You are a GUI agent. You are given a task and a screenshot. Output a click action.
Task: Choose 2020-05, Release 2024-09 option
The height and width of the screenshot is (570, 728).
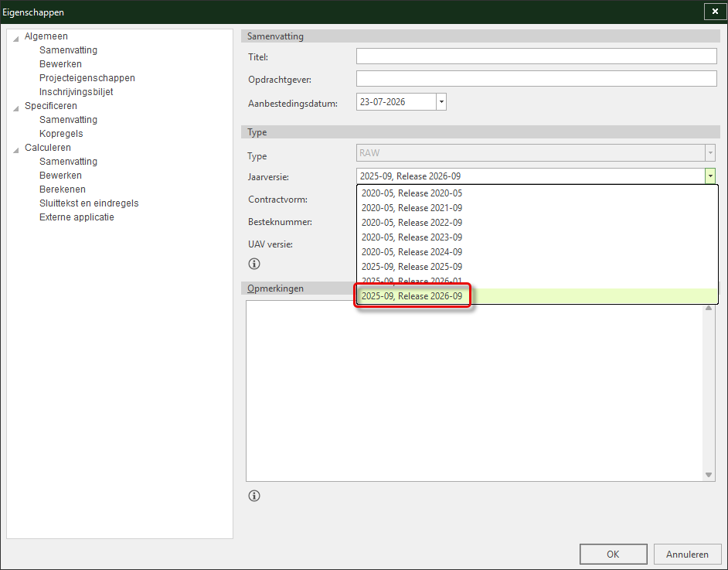(x=537, y=252)
